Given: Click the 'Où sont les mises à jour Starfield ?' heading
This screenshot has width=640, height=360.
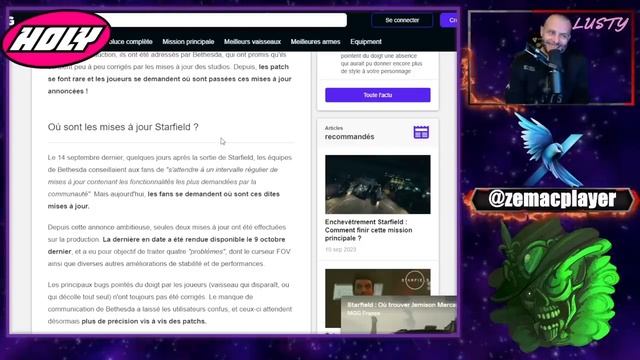Looking at the screenshot, I should point(123,127).
